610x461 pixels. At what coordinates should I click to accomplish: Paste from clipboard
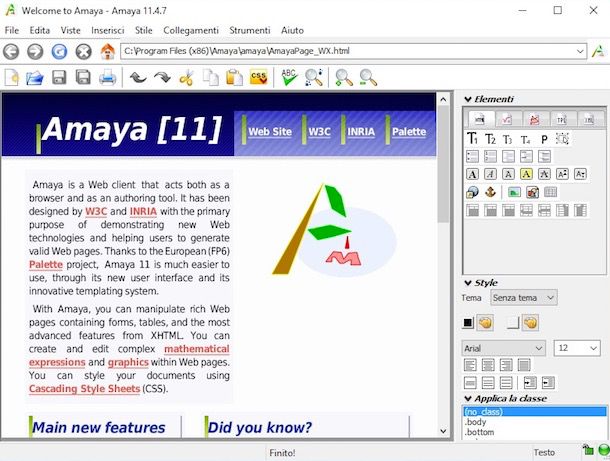pyautogui.click(x=235, y=78)
